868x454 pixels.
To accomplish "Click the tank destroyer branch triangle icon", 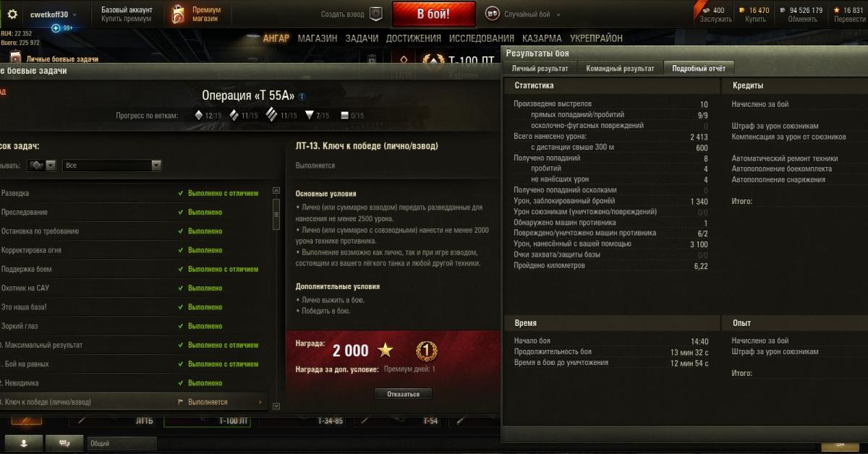I will pyautogui.click(x=309, y=115).
